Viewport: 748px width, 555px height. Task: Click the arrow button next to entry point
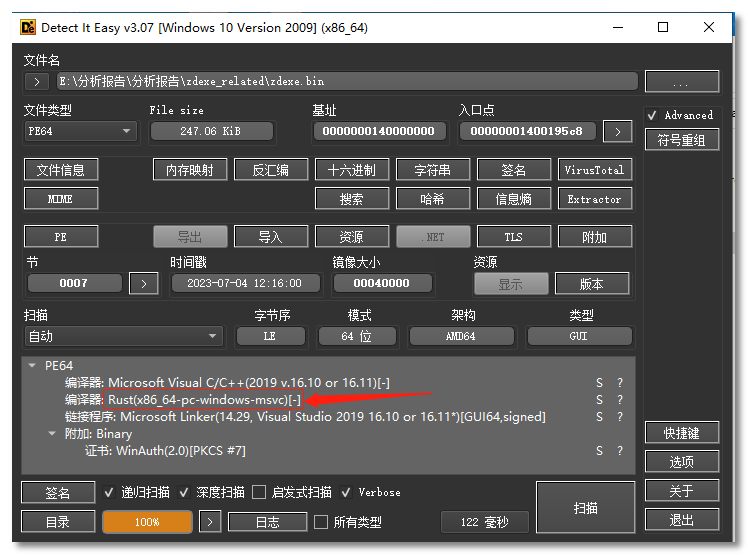point(618,131)
